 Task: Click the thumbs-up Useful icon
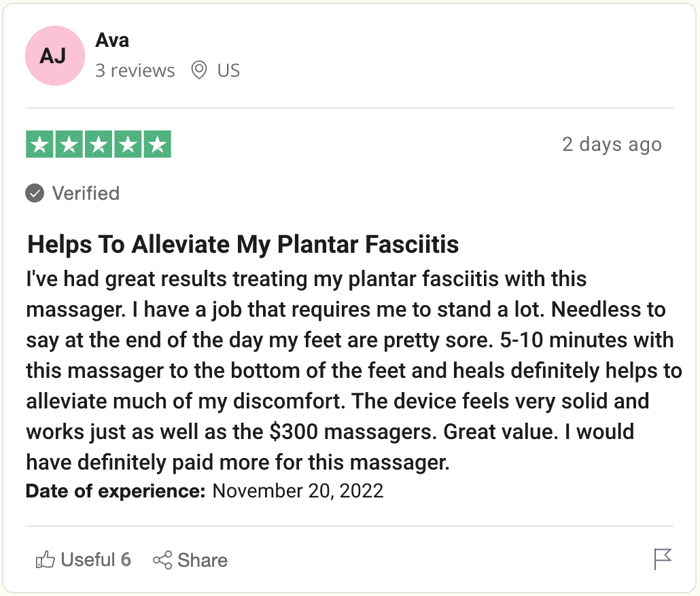[45, 559]
